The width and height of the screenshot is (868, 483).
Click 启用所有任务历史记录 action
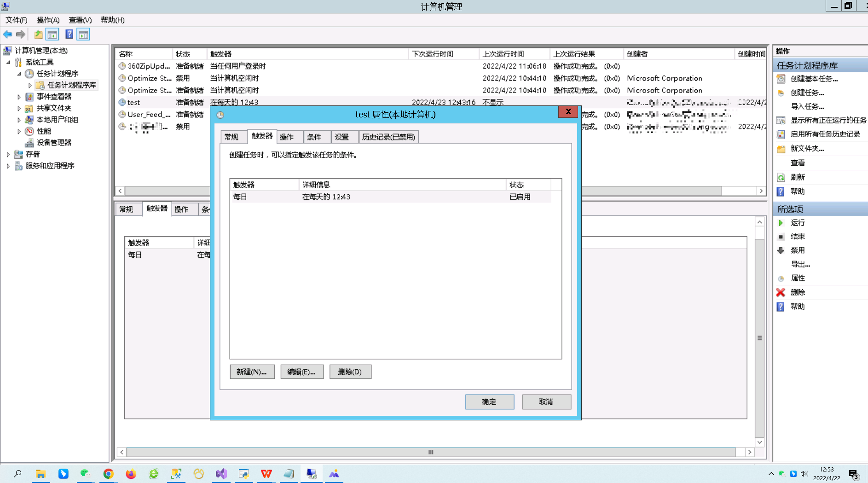click(x=825, y=134)
